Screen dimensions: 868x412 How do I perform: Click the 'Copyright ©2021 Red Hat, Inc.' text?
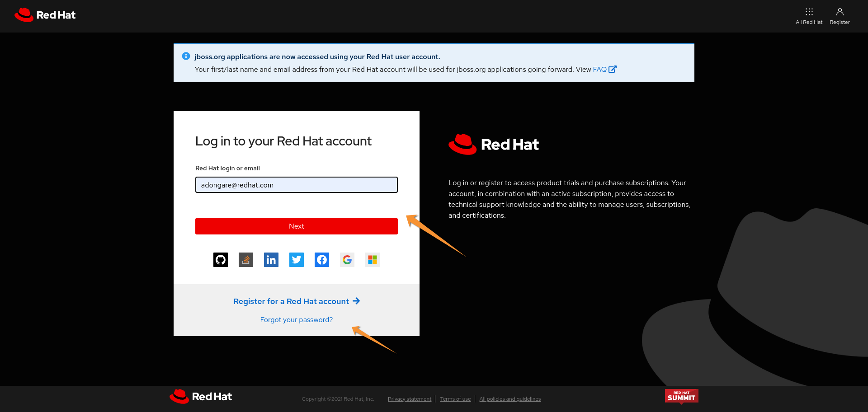click(338, 399)
